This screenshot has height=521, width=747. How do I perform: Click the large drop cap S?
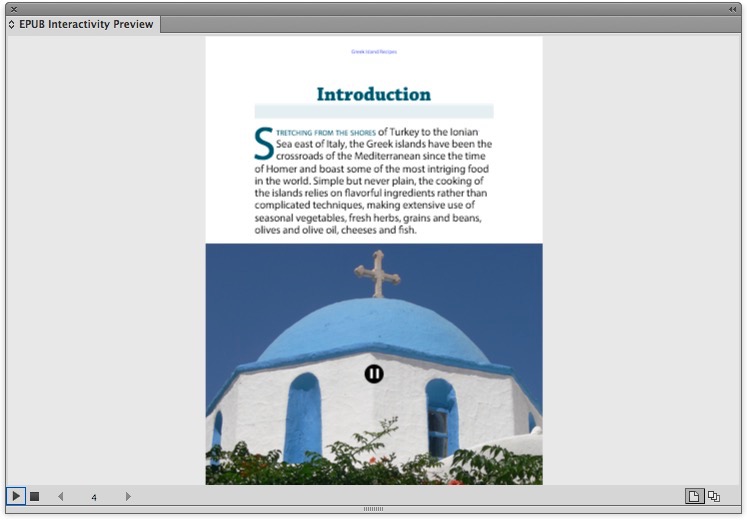coord(264,143)
